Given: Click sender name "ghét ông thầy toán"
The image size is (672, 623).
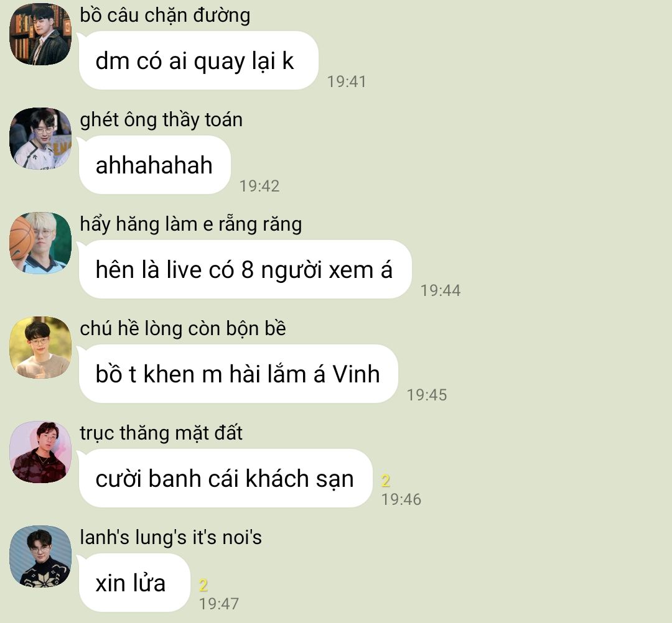Looking at the screenshot, I should click(x=161, y=120).
